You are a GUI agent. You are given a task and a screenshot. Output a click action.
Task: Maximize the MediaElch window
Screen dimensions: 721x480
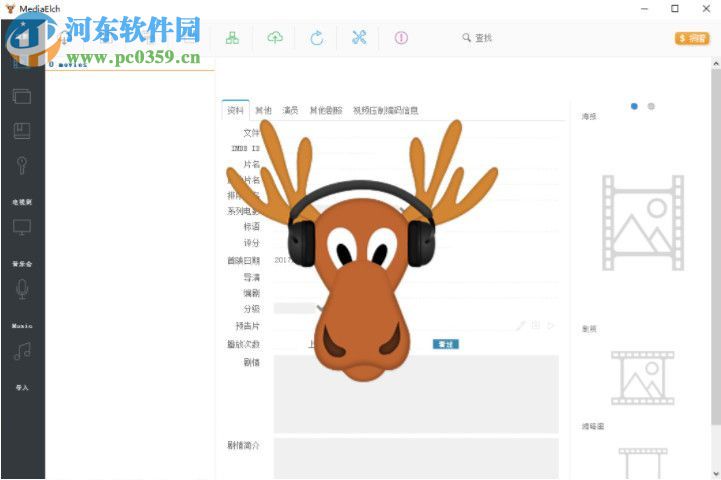coord(675,9)
